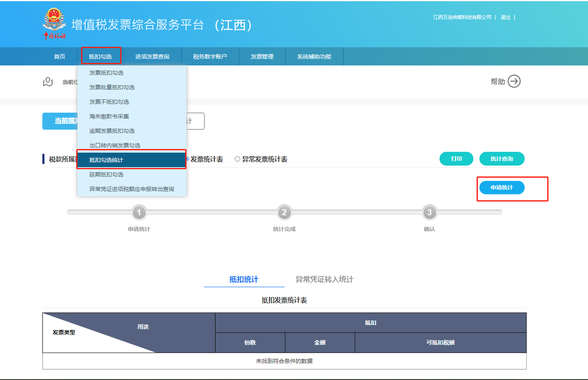The height and width of the screenshot is (380, 588).
Task: Select 发票批量抵扣勾选 menu entry
Action: 112,87
